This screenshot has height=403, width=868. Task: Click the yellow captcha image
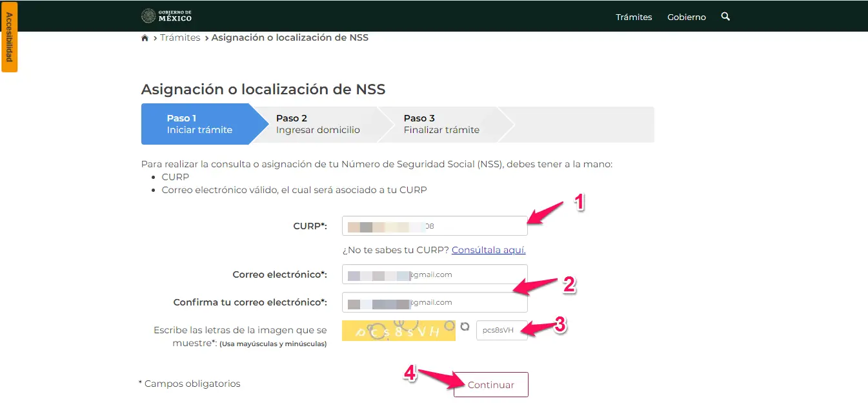click(x=399, y=330)
